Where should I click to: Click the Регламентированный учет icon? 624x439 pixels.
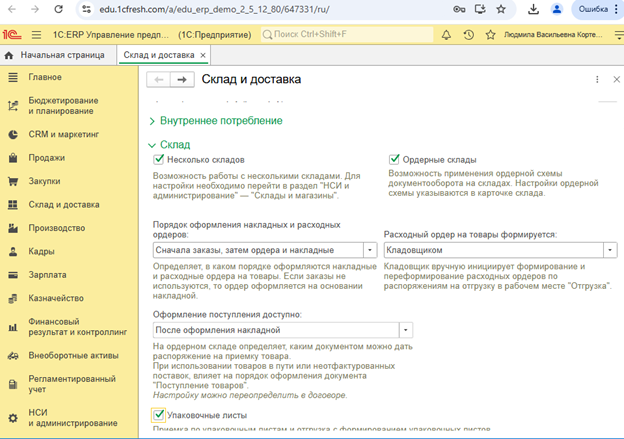(x=13, y=384)
